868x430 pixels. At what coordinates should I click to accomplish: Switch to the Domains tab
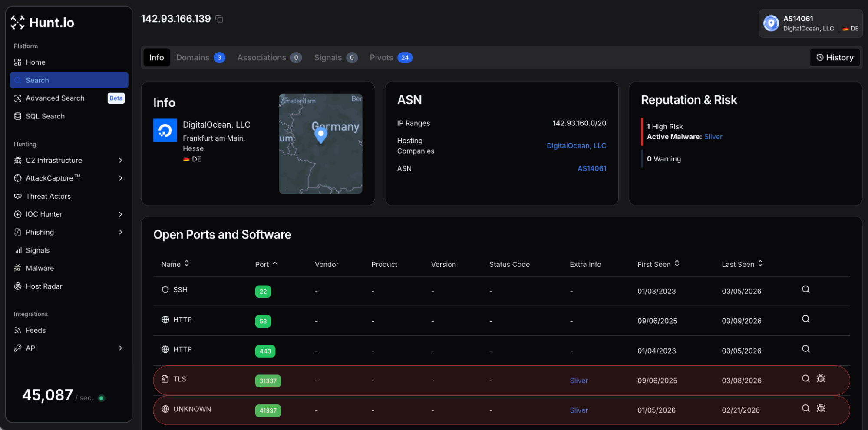tap(200, 58)
